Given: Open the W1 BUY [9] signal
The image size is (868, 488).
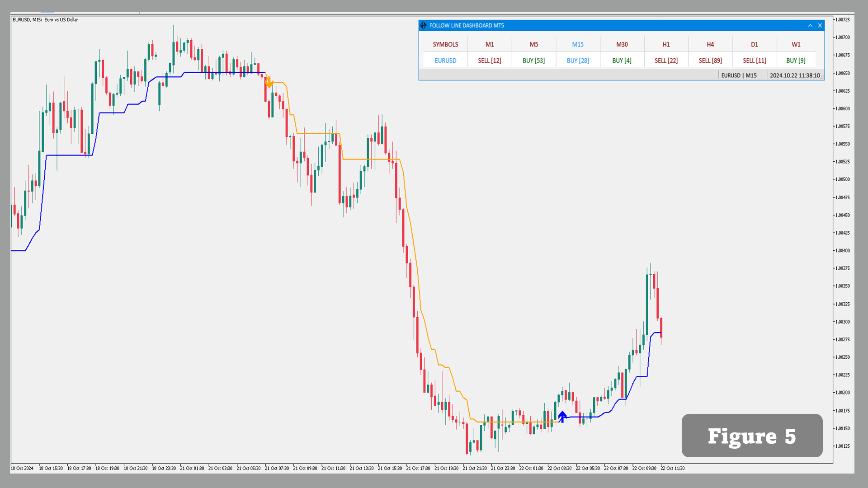Looking at the screenshot, I should [x=796, y=61].
